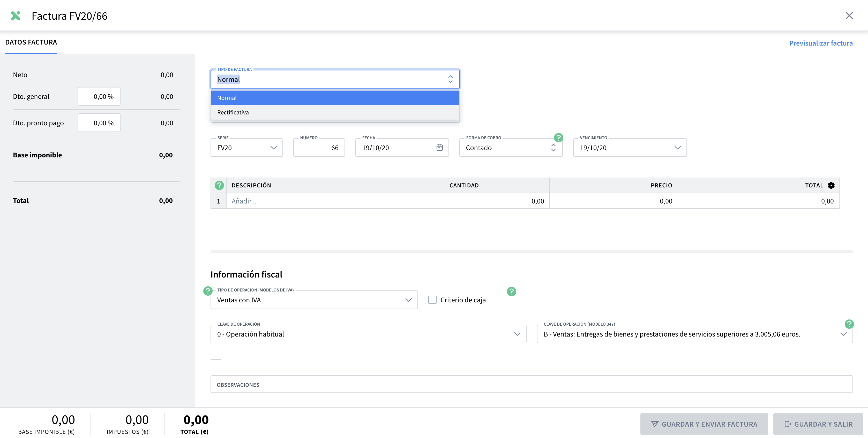This screenshot has height=438, width=868.
Task: Click GUARDAR Y ENVIAR FACTURA button
Action: (704, 422)
